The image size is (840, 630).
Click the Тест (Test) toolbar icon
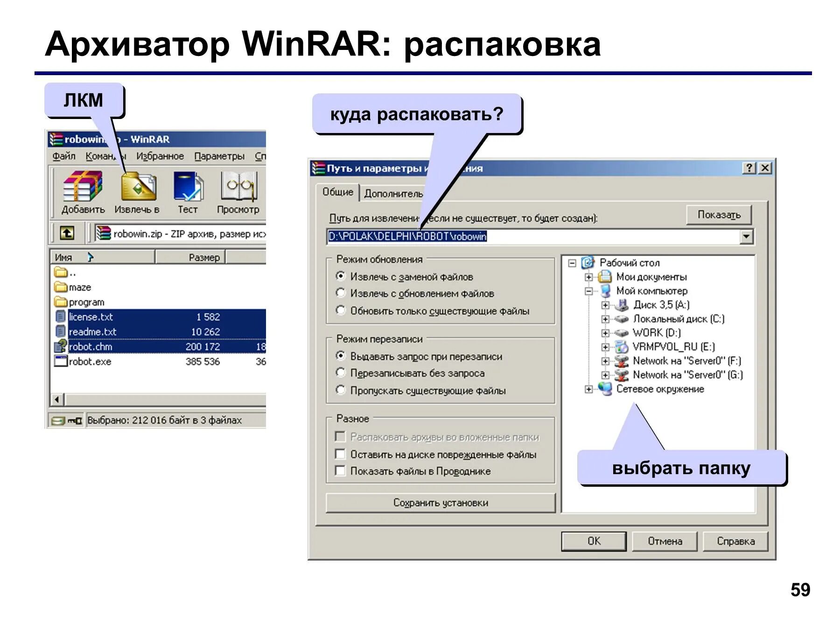click(x=188, y=186)
